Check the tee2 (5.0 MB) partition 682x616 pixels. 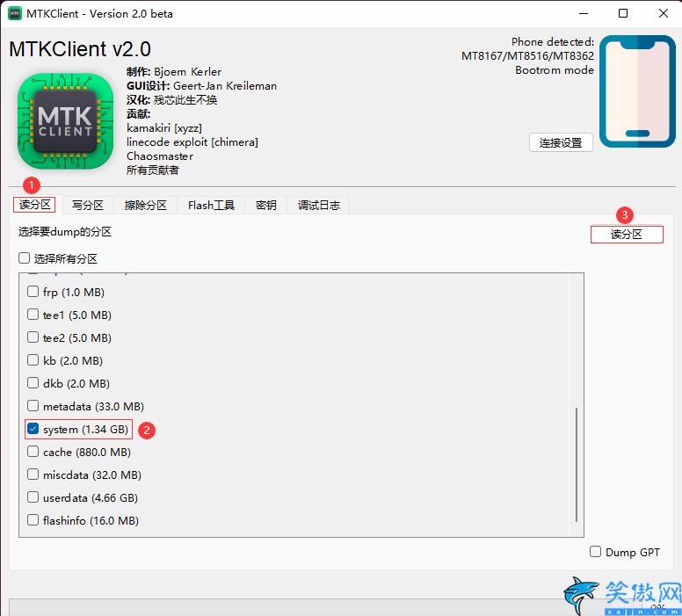[x=33, y=337]
